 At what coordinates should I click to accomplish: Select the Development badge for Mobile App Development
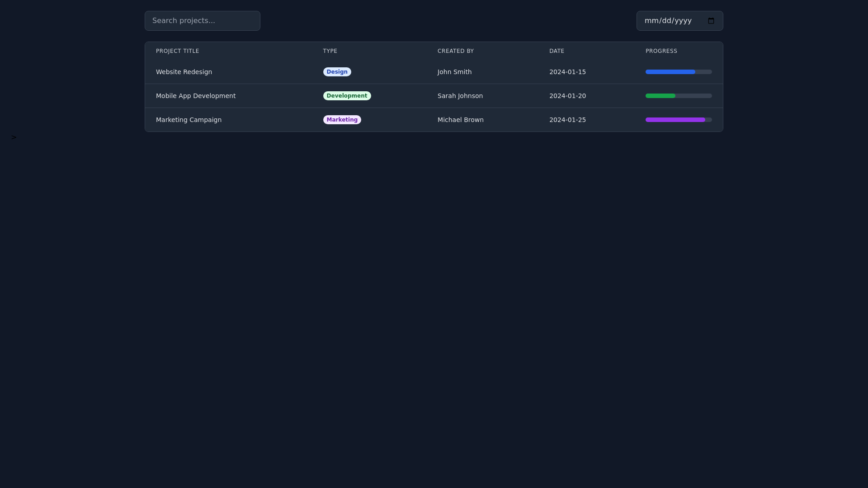tap(347, 96)
